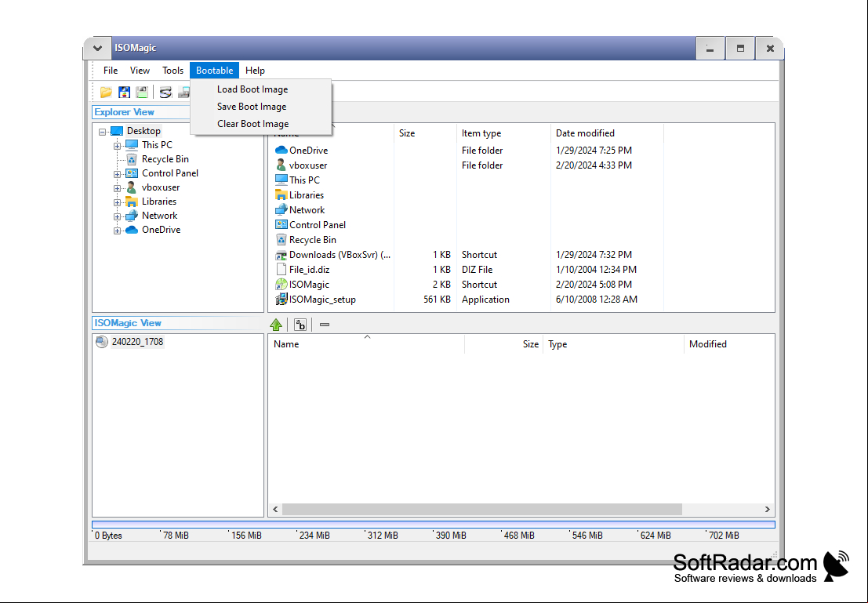The width and height of the screenshot is (868, 603).
Task: Click the OneDrive cloud icon in file list
Action: tap(281, 150)
